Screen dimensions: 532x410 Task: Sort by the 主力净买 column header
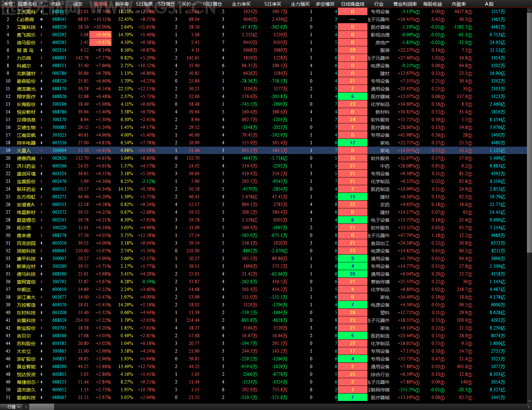[x=241, y=4]
